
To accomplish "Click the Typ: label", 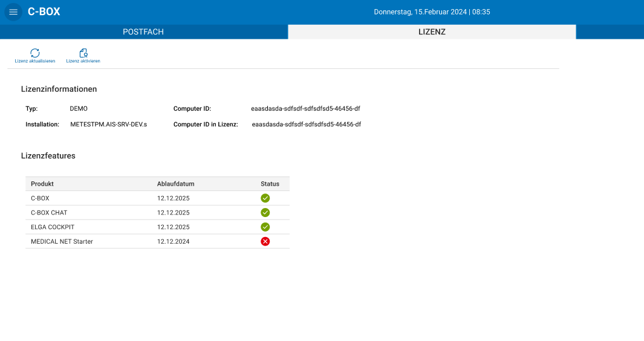I will tap(31, 108).
